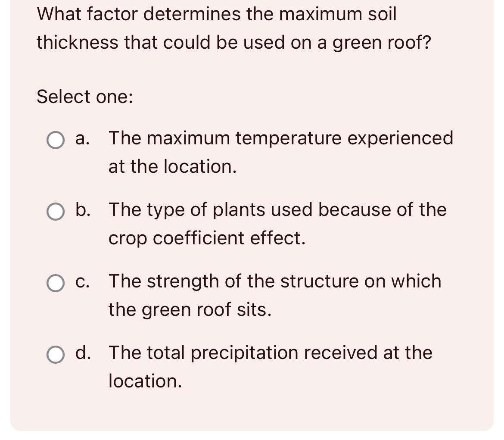
Task: Click the Select one label
Action: (x=85, y=97)
